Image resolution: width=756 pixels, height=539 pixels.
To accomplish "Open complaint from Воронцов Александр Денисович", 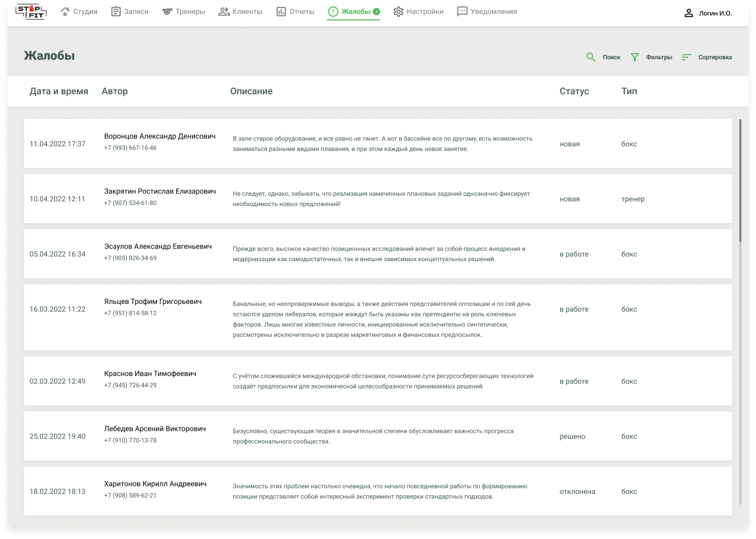I will (x=160, y=136).
